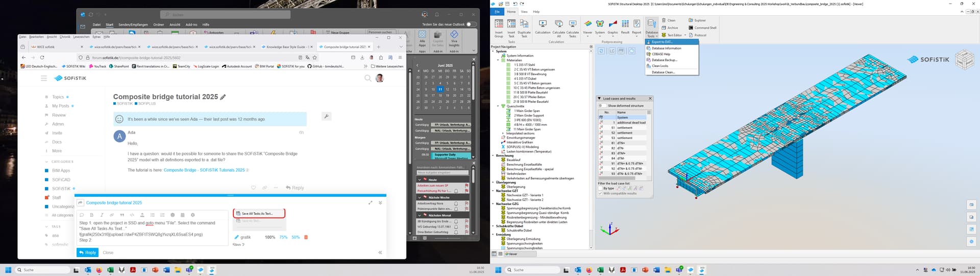Toggle 'Testen Sie das neue Outlook' switch

click(472, 24)
